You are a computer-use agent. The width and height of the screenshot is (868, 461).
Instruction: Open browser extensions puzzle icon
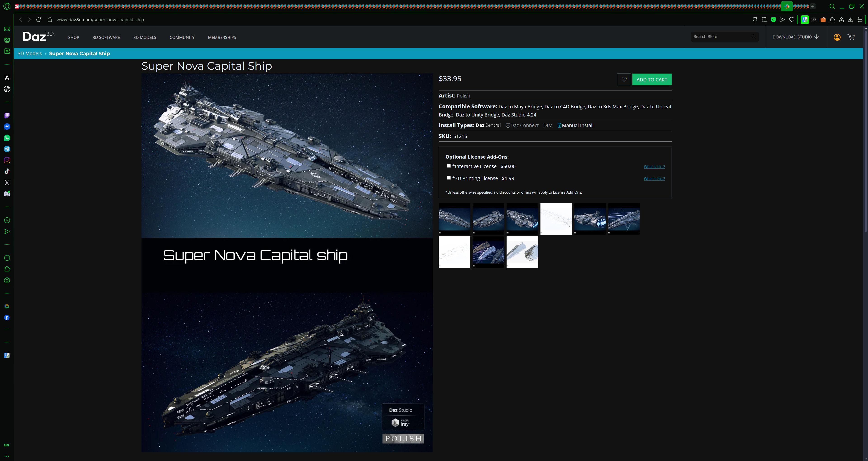(832, 19)
